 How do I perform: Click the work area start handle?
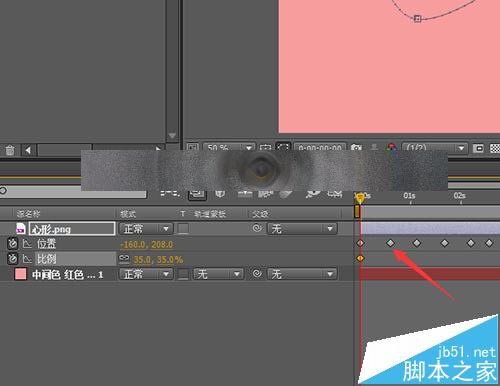357,211
